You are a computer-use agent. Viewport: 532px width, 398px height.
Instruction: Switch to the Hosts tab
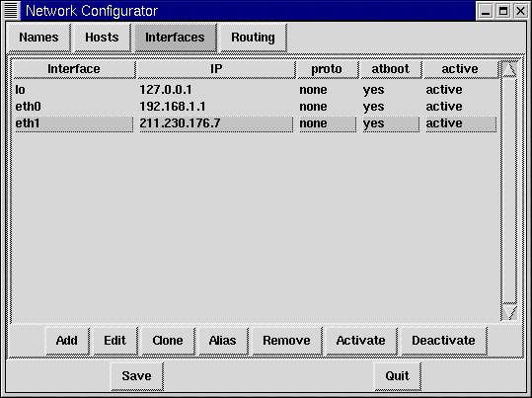[x=102, y=38]
